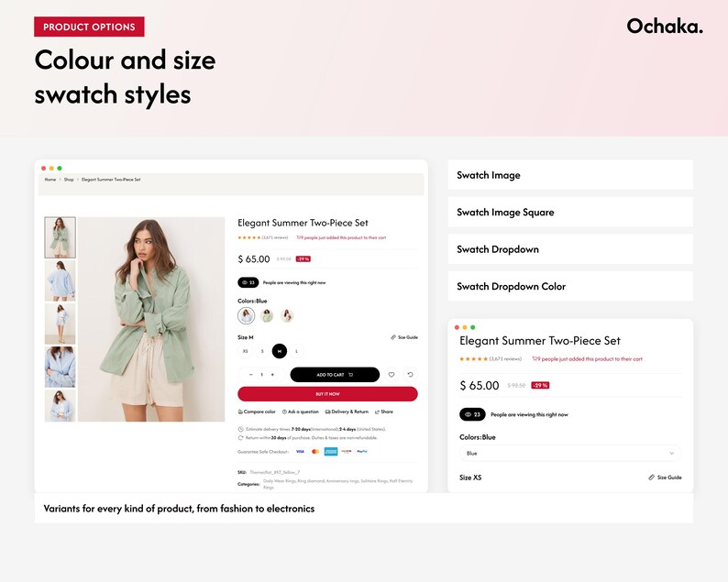Select third gallery thumbnail, full-length blue outfit
The height and width of the screenshot is (582, 728).
(60, 324)
